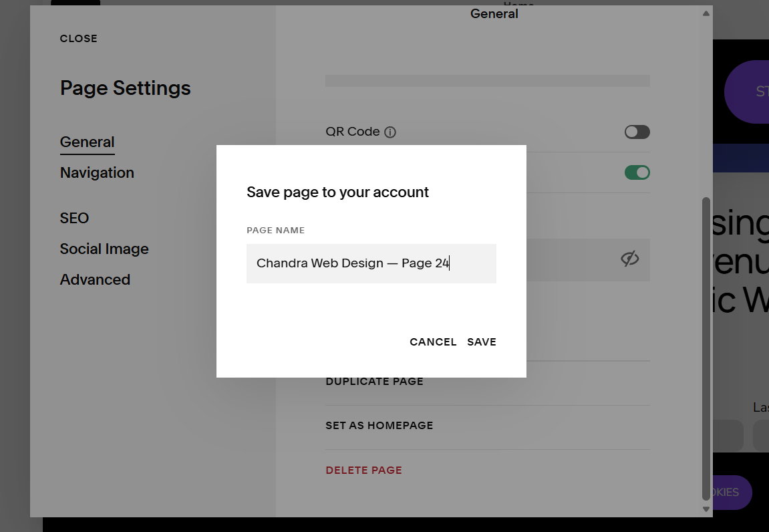
Task: Click DUPLICATE PAGE
Action: pyautogui.click(x=374, y=381)
